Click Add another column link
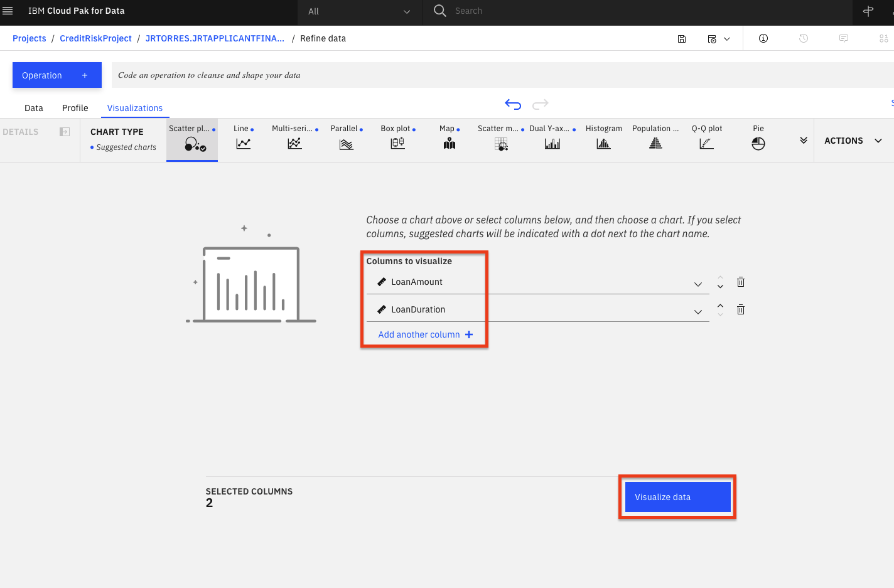The height and width of the screenshot is (588, 894). pos(425,334)
